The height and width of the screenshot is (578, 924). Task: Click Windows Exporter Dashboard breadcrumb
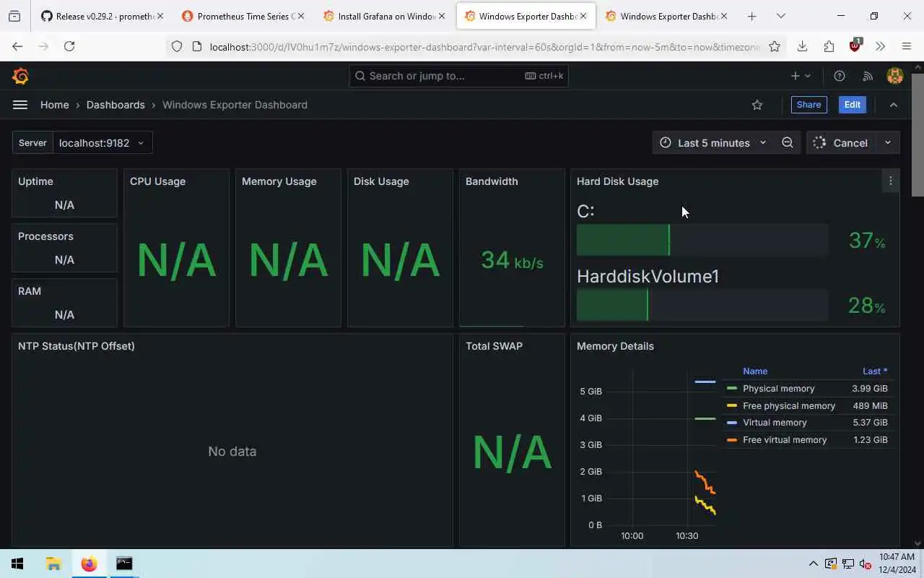(x=235, y=105)
